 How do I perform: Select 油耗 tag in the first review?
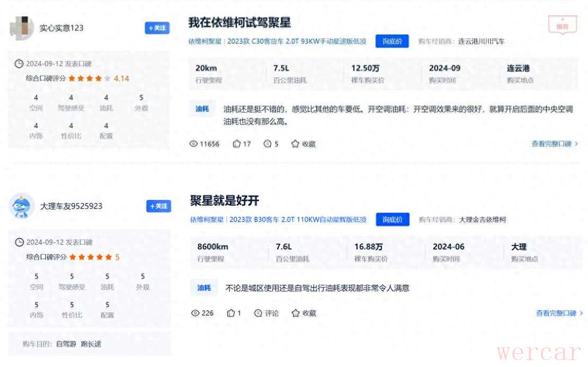(x=202, y=109)
